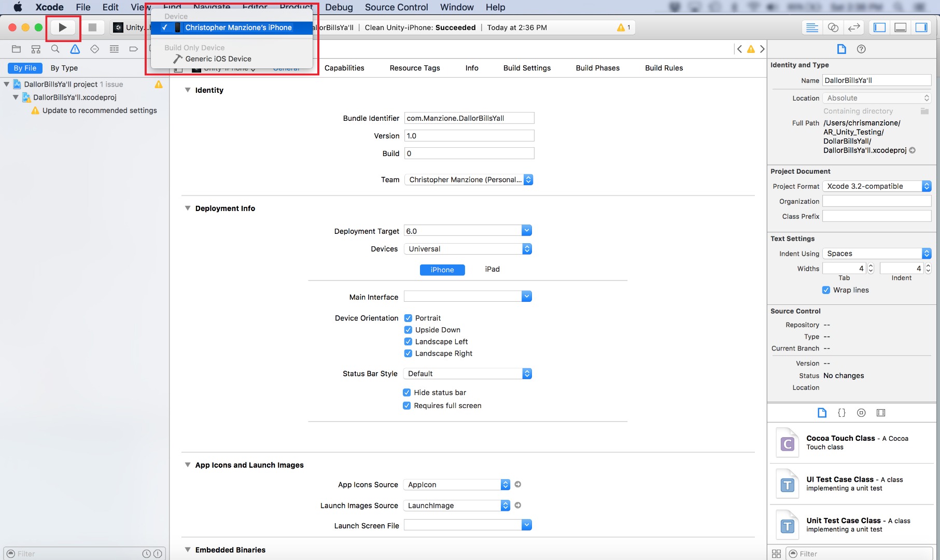
Task: Open the File Template library icon
Action: (822, 413)
